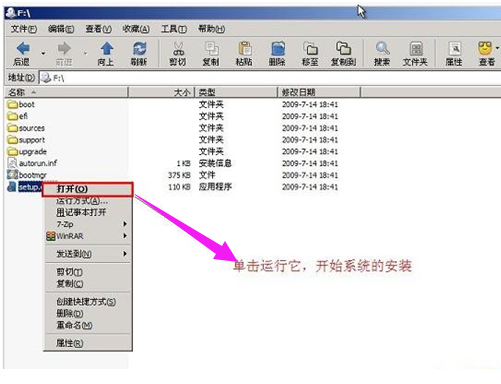Open the Properties (属性) toolbar icon
Image resolution: width=501 pixels, height=384 pixels.
pos(455,49)
